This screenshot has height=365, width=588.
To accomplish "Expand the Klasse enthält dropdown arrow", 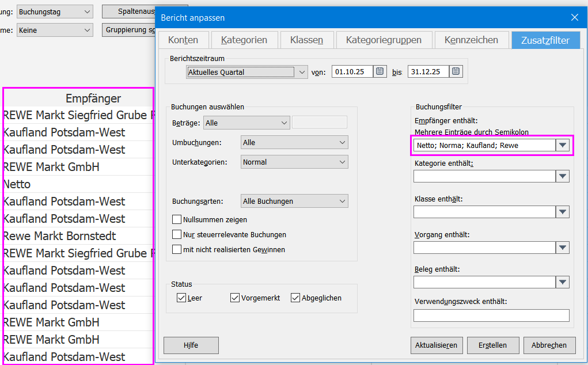I will [x=563, y=212].
